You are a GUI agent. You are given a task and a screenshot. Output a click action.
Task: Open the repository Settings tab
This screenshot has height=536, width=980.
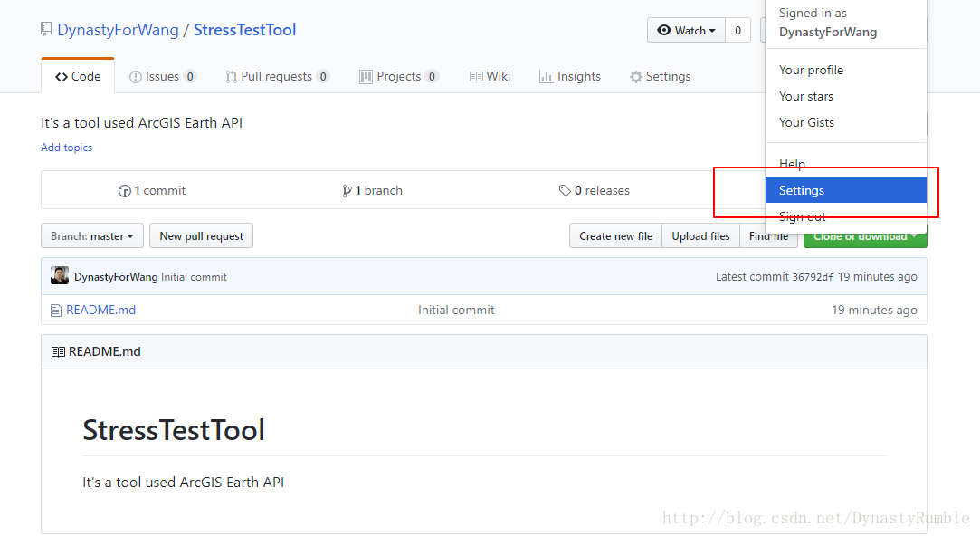660,76
